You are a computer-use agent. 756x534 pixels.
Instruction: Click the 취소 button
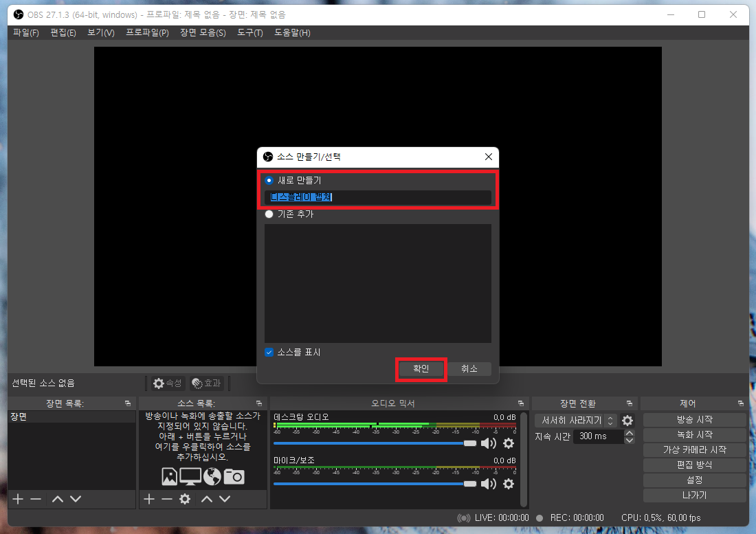pyautogui.click(x=469, y=368)
